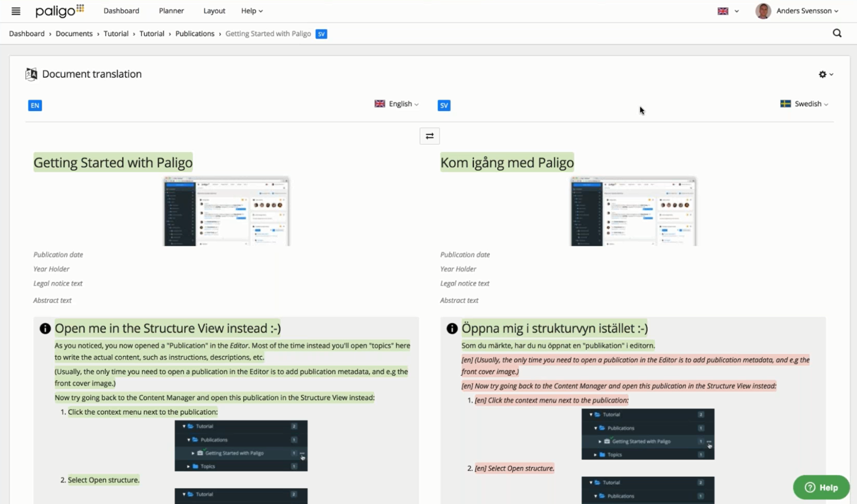Click the Swedish 'Som du märkte' translated segment
The height and width of the screenshot is (504, 857).
click(x=559, y=346)
